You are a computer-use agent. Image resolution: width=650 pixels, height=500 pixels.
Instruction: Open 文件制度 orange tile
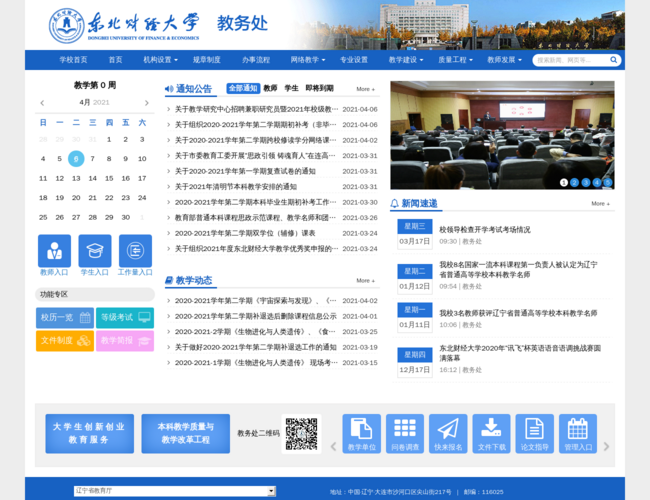pyautogui.click(x=65, y=341)
